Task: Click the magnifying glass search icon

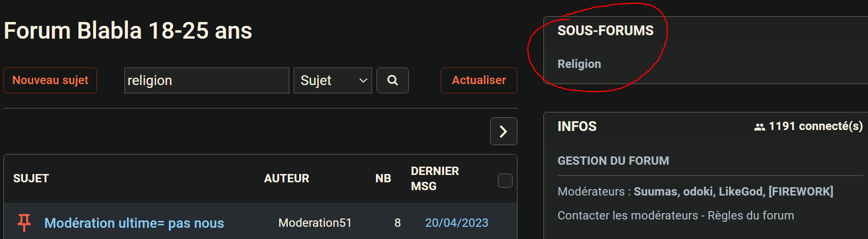Action: [x=392, y=80]
